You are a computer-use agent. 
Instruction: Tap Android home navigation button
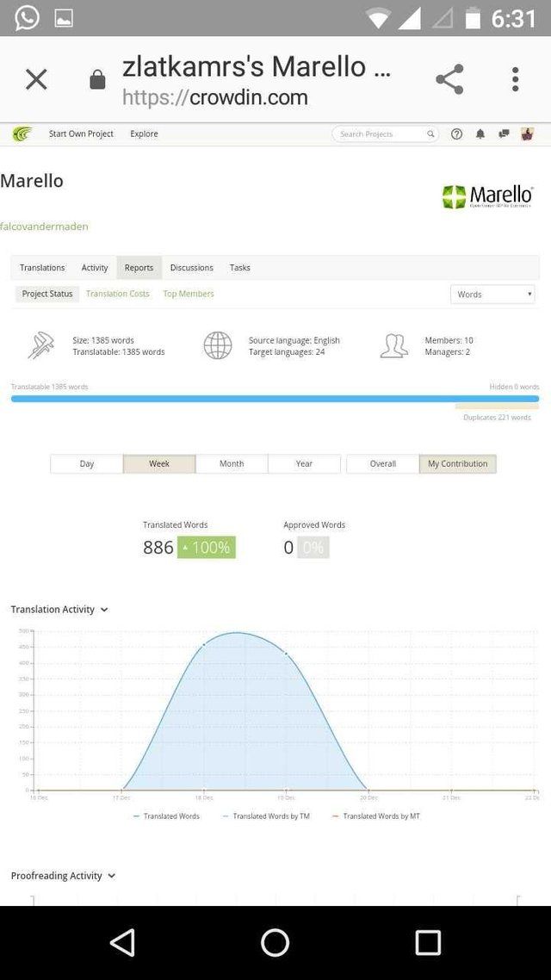[275, 942]
